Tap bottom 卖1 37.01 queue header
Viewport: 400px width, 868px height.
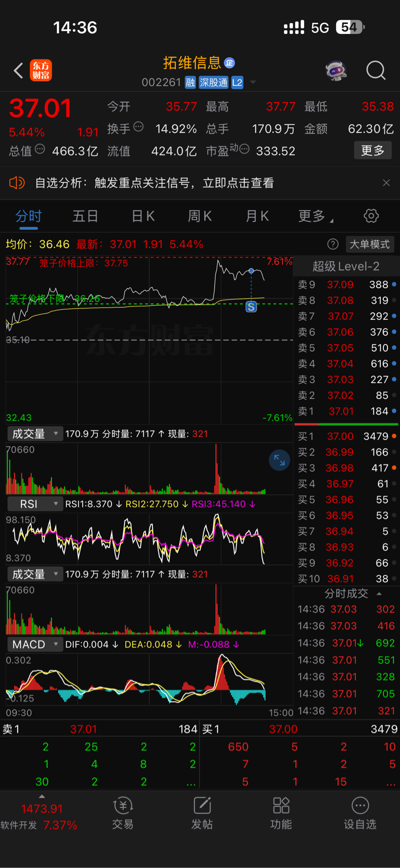point(99,729)
